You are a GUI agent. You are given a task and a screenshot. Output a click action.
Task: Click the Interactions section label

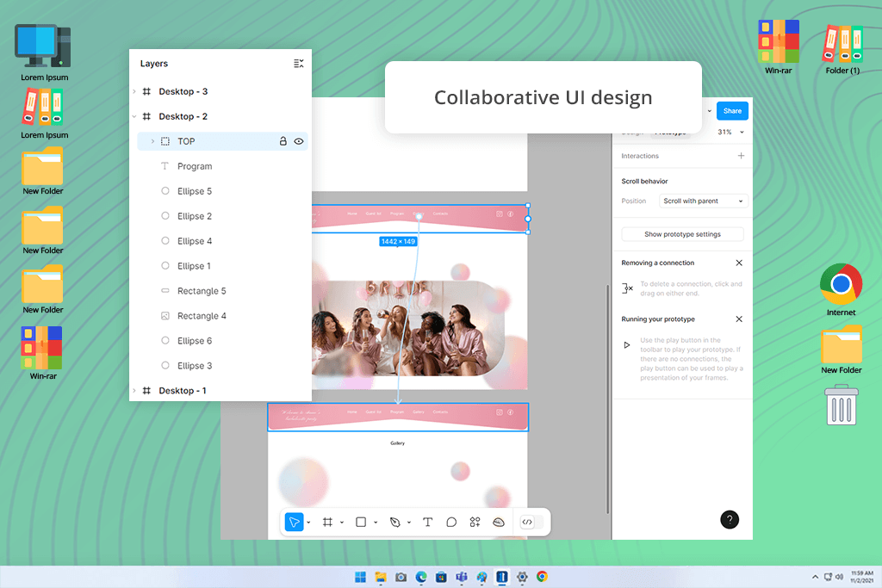click(x=640, y=156)
